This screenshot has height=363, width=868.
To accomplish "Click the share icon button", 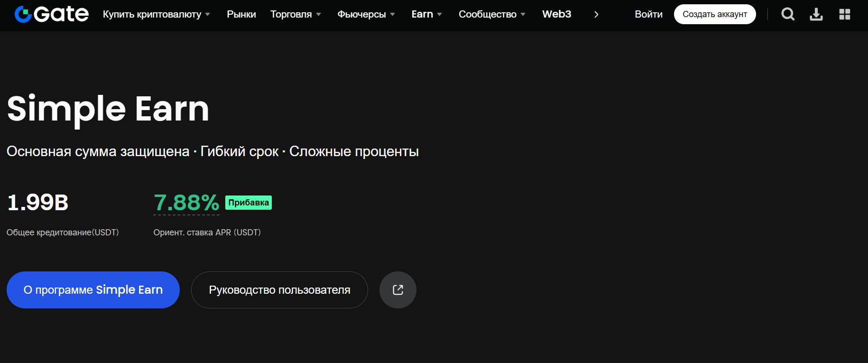I will pos(397,290).
